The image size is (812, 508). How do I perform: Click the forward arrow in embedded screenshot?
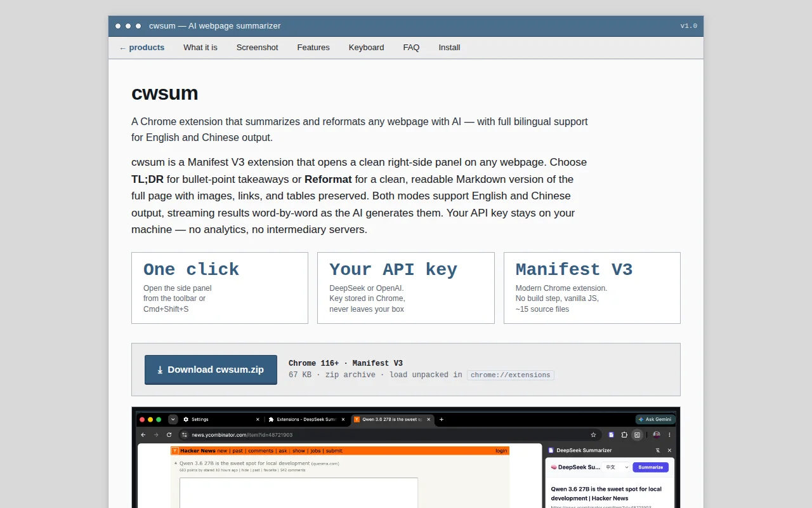point(156,435)
